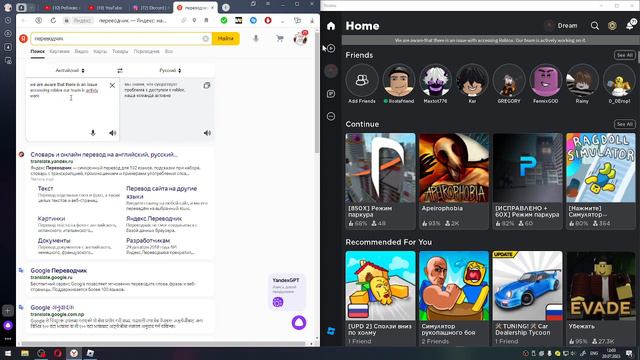Image resolution: width=640 pixels, height=360 pixels.
Task: Open the red Opera-like extension icon
Action: [268, 20]
